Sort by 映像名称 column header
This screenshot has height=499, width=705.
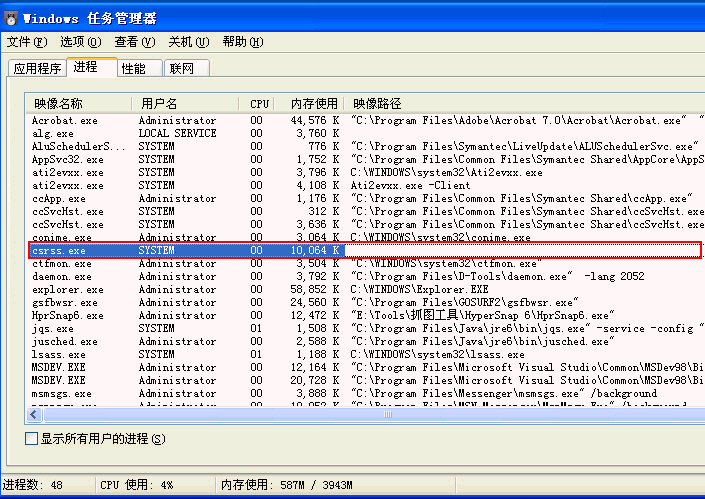(79, 104)
